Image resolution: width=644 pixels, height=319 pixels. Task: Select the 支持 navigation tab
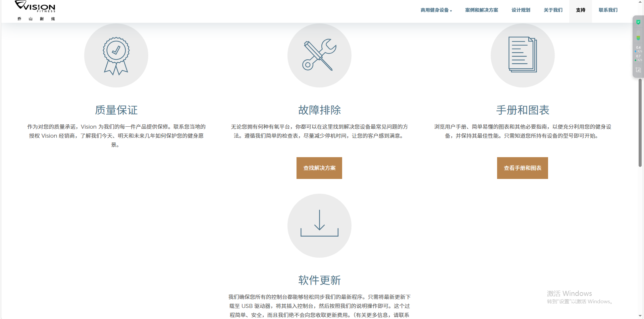(x=580, y=10)
